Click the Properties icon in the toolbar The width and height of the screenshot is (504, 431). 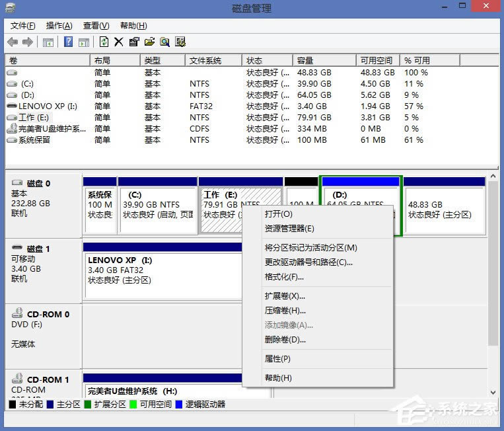coord(134,42)
